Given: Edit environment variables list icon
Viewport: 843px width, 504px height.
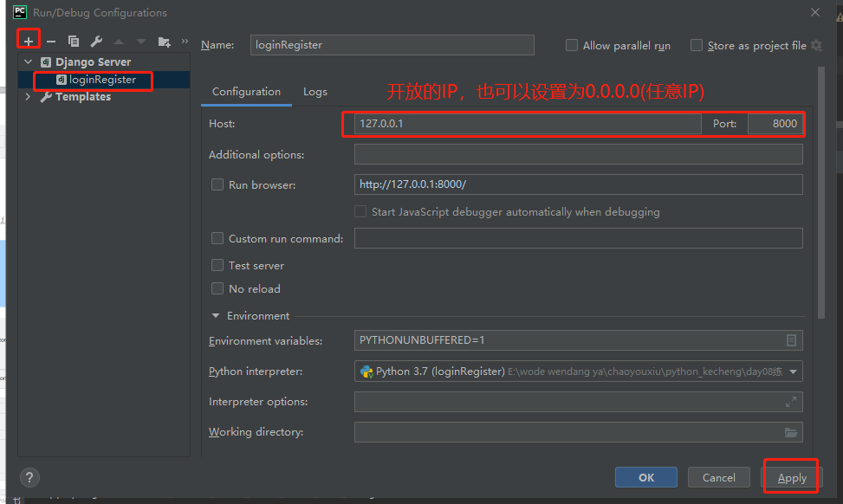Looking at the screenshot, I should [791, 340].
